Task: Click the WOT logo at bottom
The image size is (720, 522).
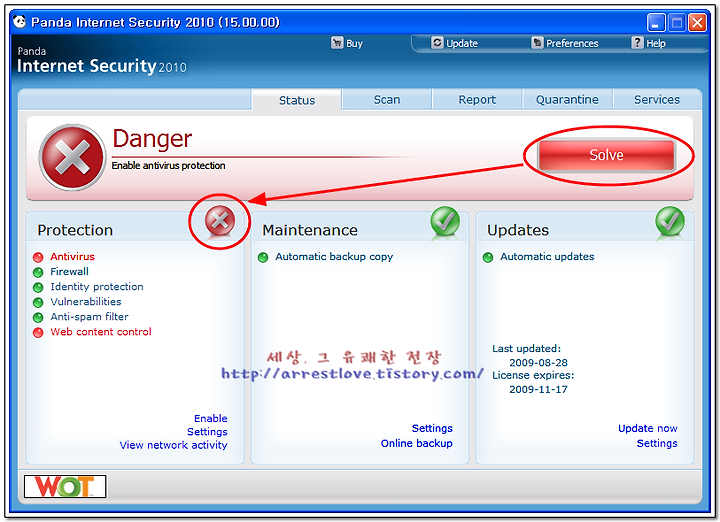Action: click(x=65, y=487)
